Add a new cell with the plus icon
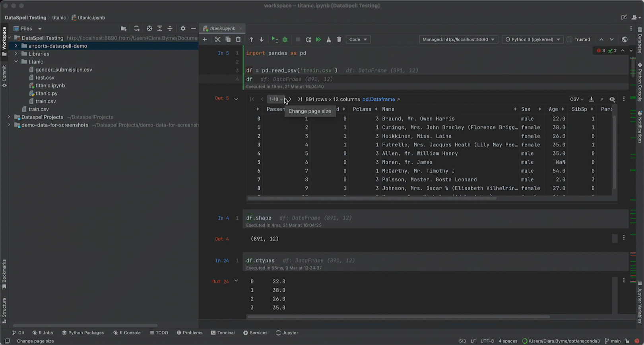644x345 pixels. click(205, 39)
